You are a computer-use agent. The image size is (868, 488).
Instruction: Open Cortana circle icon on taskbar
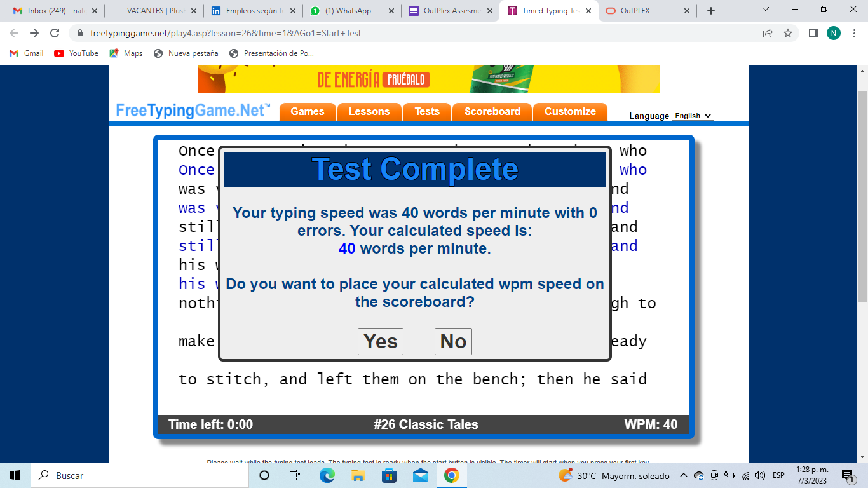pyautogui.click(x=264, y=475)
